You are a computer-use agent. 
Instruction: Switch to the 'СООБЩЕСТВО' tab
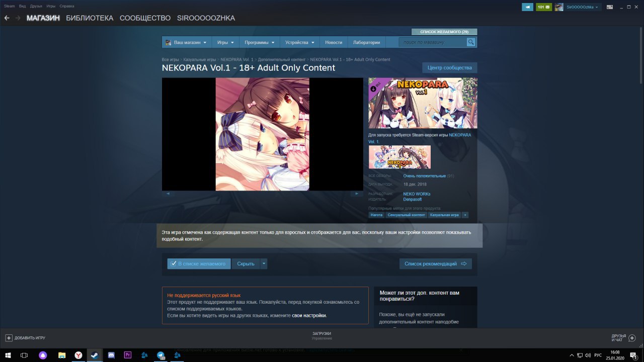[x=145, y=18]
